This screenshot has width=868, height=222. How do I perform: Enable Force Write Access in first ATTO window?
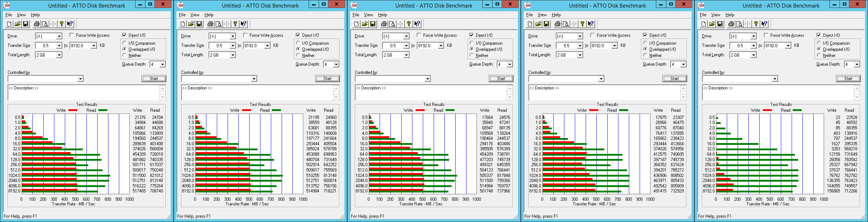72,35
